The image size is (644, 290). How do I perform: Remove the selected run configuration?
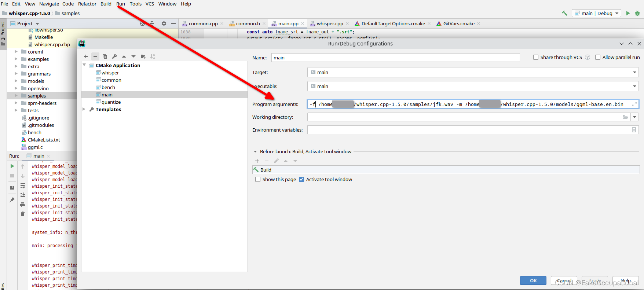(x=95, y=56)
